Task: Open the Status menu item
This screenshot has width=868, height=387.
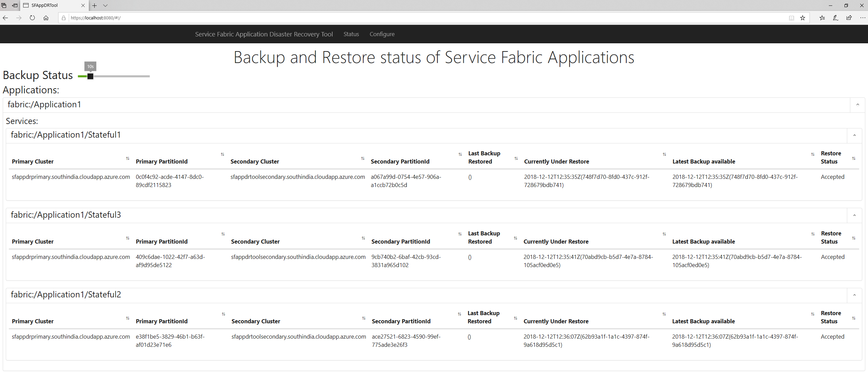Action: click(x=351, y=34)
